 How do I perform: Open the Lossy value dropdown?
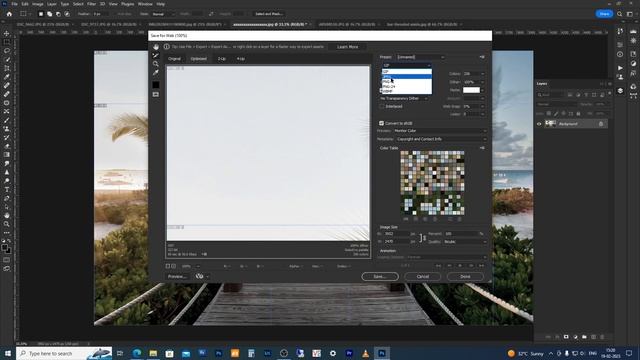(473, 114)
